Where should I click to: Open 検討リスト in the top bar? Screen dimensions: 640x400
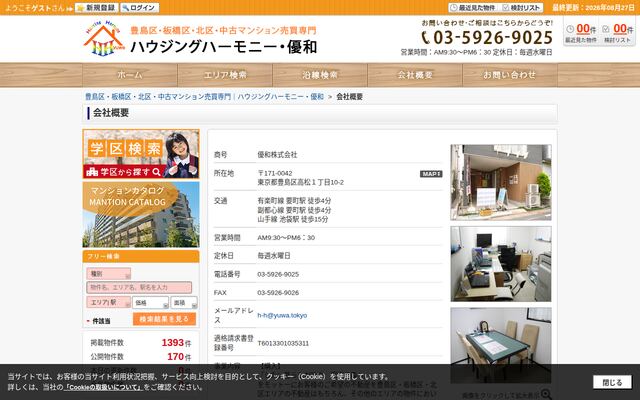point(522,8)
